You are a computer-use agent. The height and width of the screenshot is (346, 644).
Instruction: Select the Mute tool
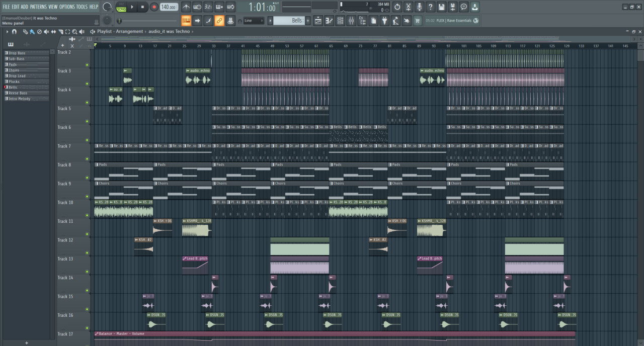coord(46,32)
